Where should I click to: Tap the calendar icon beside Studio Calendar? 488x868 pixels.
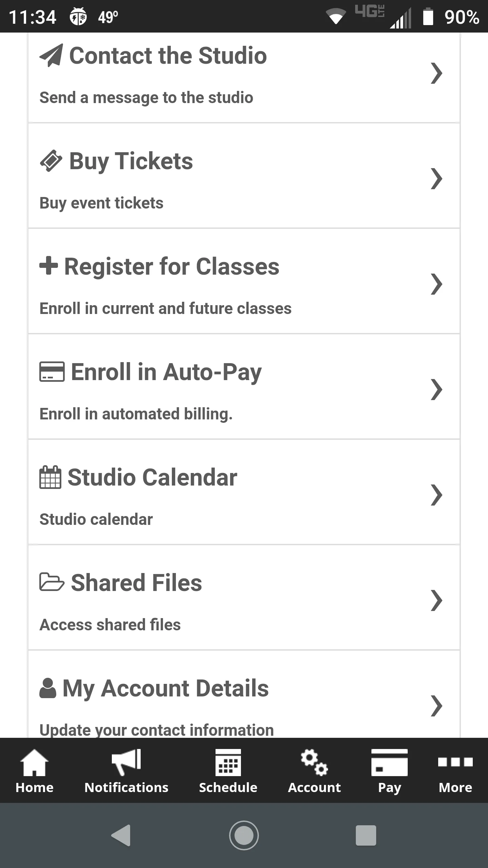50,477
